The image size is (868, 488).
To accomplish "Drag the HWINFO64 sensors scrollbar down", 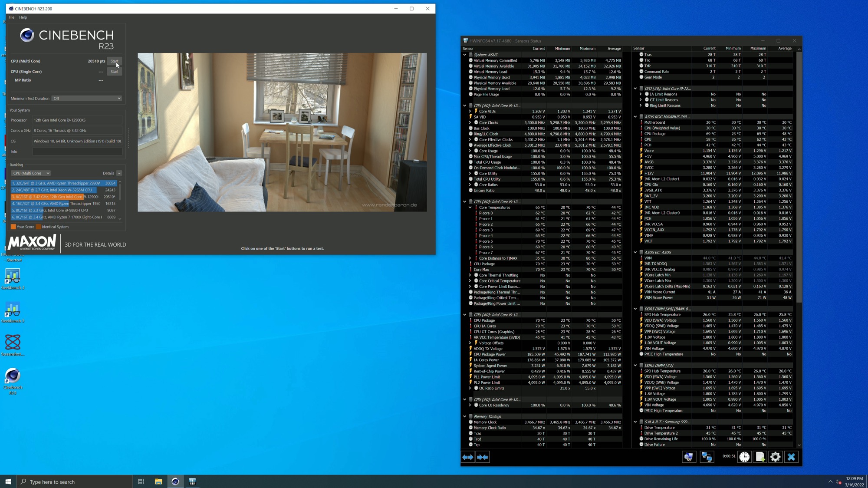I will [x=798, y=447].
